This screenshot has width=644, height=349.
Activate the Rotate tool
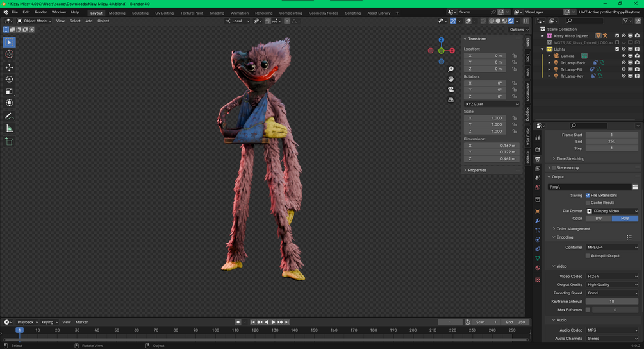click(10, 79)
